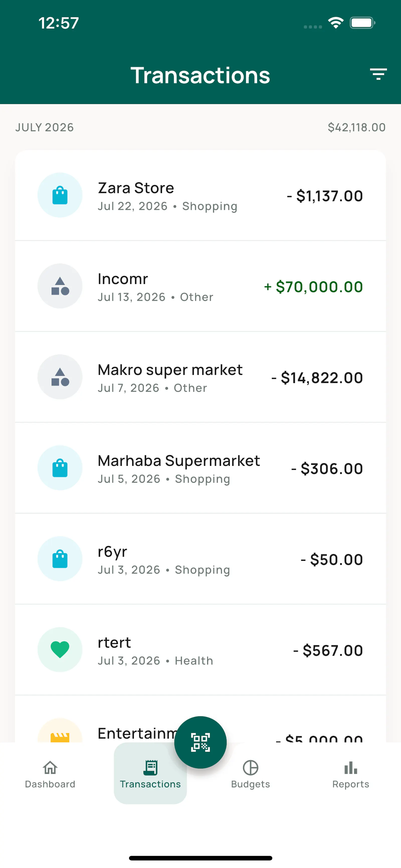Click the rtert green heart health icon

click(60, 650)
